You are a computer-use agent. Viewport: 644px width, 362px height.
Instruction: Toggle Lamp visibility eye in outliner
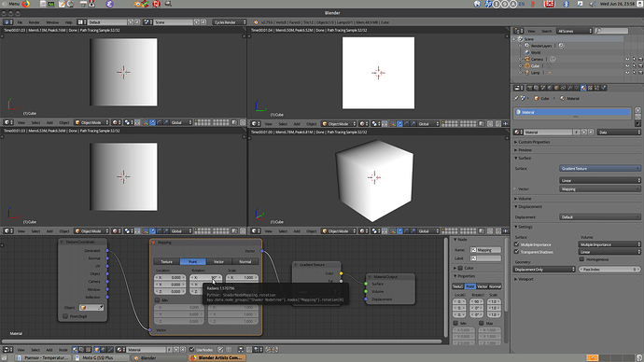click(627, 73)
